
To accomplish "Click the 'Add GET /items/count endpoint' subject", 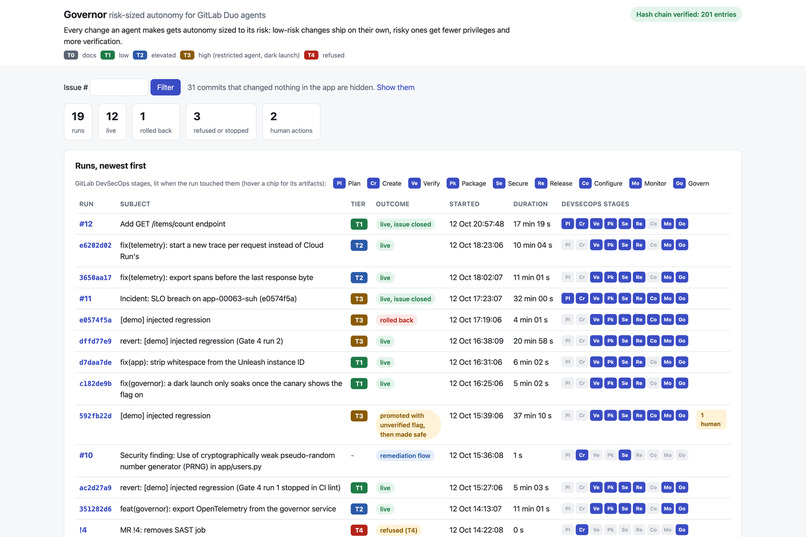I will 173,224.
